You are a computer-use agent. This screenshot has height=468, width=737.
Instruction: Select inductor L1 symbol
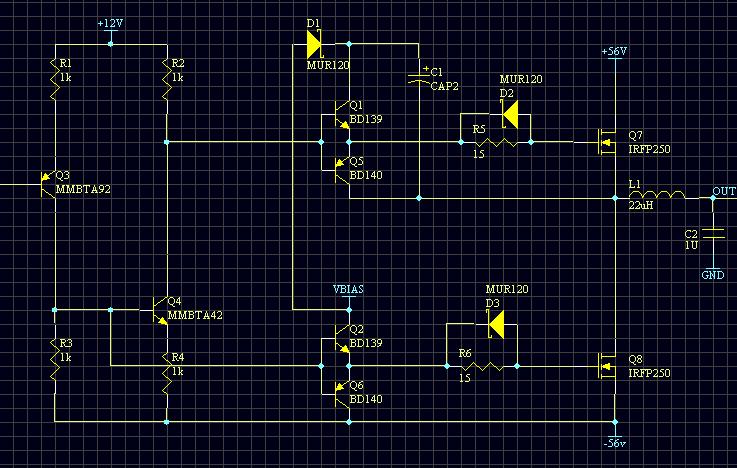coord(657,195)
